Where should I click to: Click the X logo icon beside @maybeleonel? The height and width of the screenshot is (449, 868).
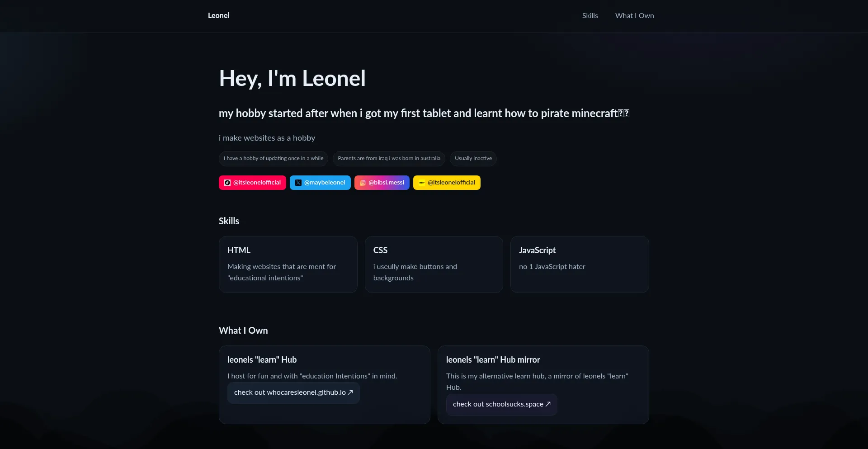pos(298,183)
